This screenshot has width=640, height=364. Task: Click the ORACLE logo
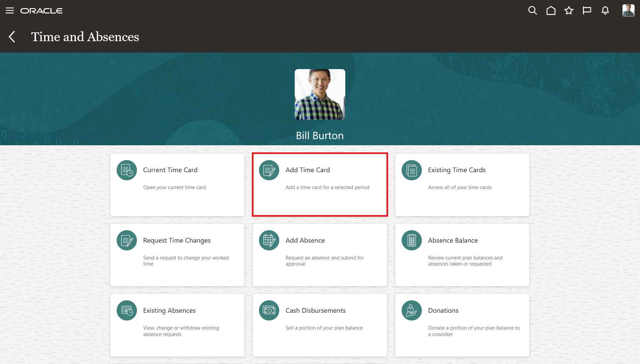(x=41, y=10)
